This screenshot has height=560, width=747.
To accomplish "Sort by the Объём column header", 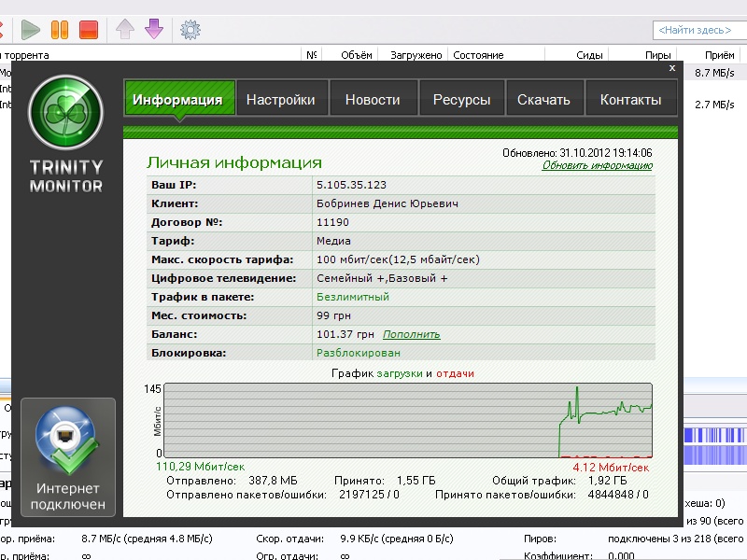I will [357, 55].
